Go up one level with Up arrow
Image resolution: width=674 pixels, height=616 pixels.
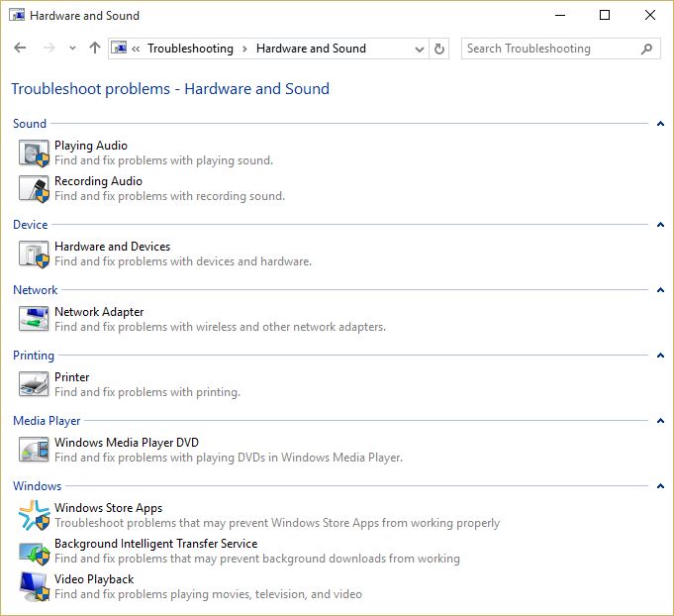point(95,48)
